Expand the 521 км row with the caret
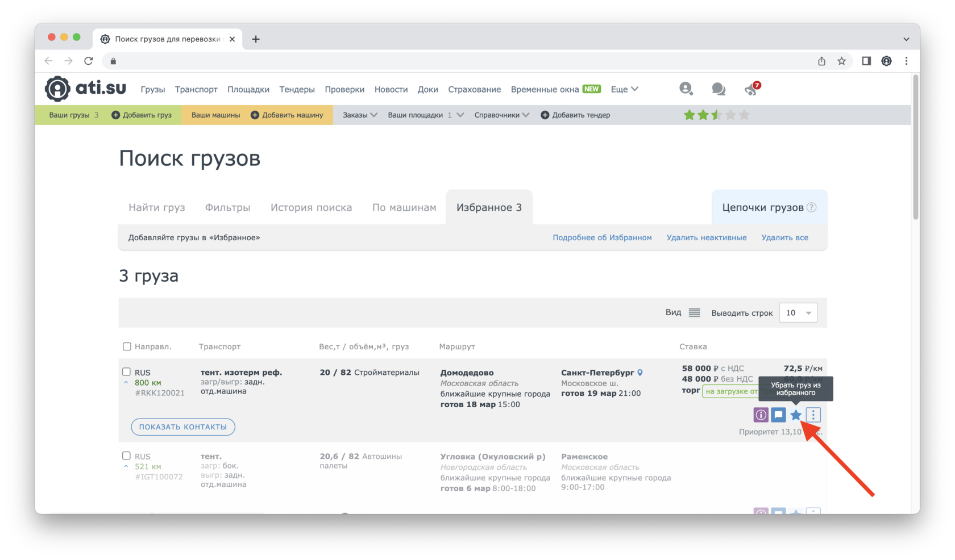955x560 pixels. 126,467
